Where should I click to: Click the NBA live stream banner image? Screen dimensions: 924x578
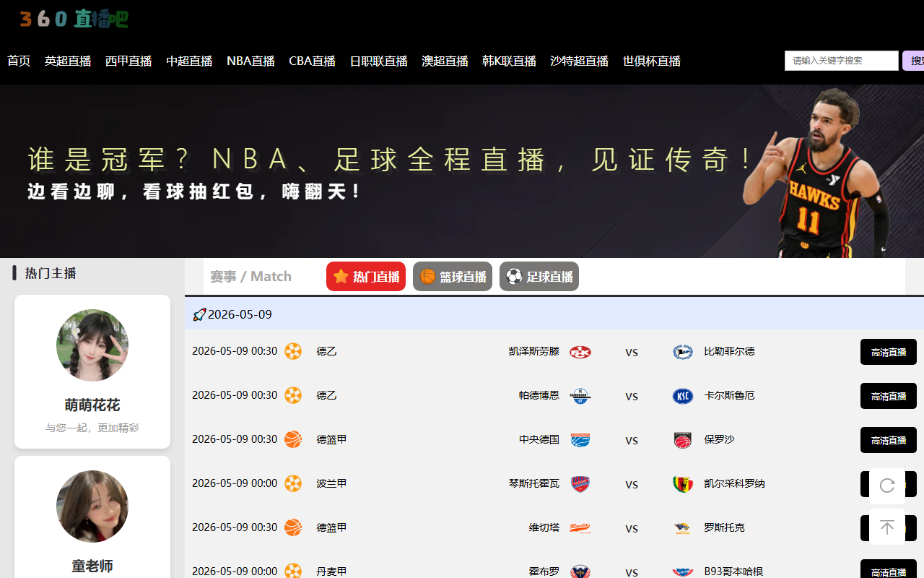[x=462, y=171]
